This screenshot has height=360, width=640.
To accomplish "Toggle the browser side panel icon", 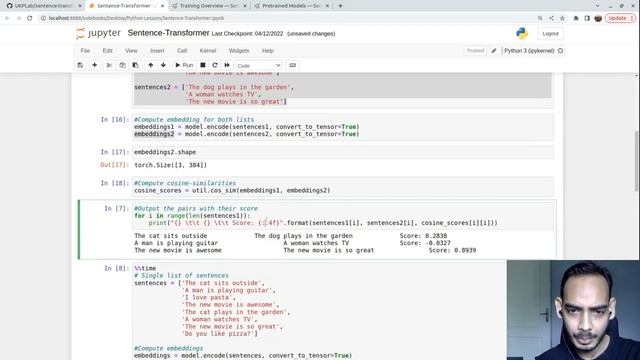I will pyautogui.click(x=587, y=18).
